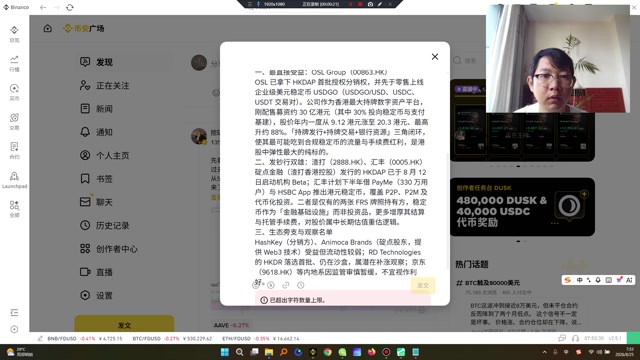This screenshot has height=360, width=640.
Task: Close the post editor dialog
Action: (435, 57)
